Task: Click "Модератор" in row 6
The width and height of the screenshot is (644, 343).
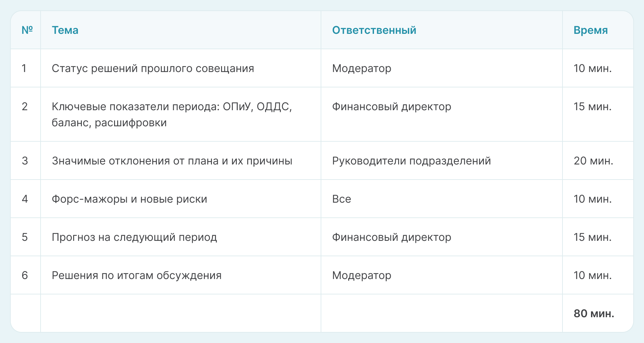Action: tap(362, 275)
